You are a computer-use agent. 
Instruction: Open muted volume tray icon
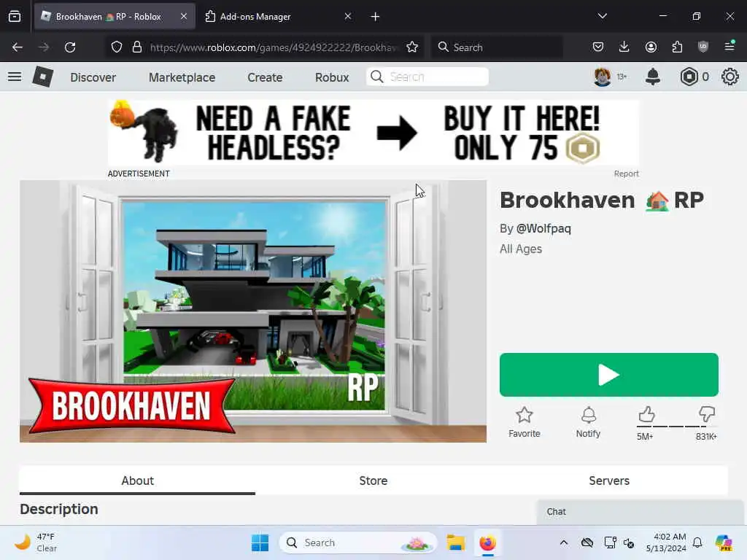(x=629, y=542)
